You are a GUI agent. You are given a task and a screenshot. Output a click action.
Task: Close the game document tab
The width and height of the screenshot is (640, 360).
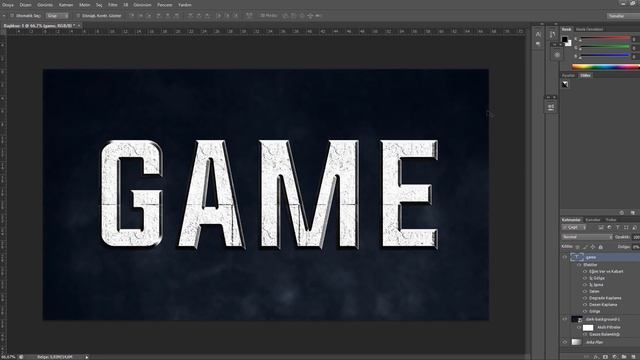[x=79, y=26]
